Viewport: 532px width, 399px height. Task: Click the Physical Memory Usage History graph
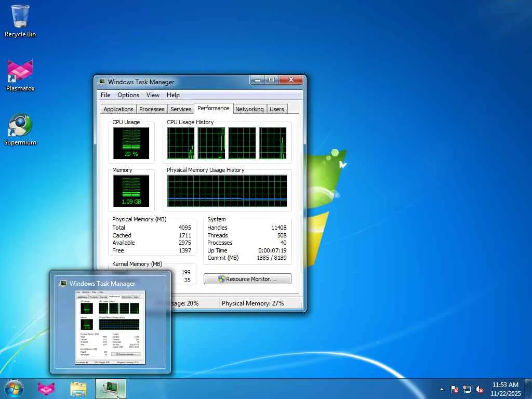coord(227,191)
